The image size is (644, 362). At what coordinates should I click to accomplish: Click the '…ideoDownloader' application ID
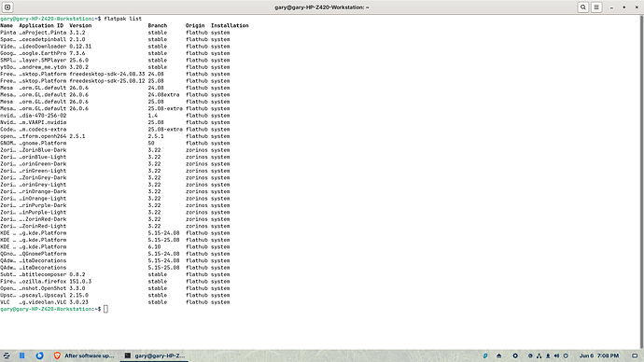pos(42,47)
